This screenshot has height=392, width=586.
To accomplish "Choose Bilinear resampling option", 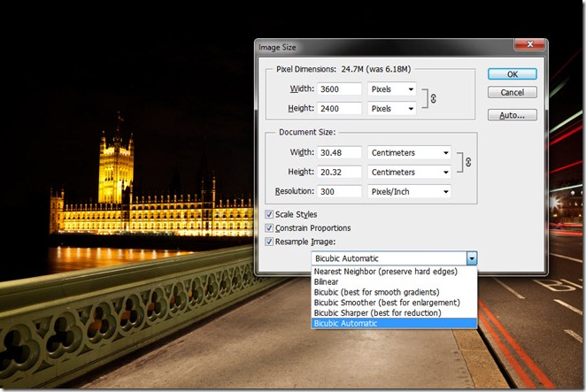I will tap(328, 281).
